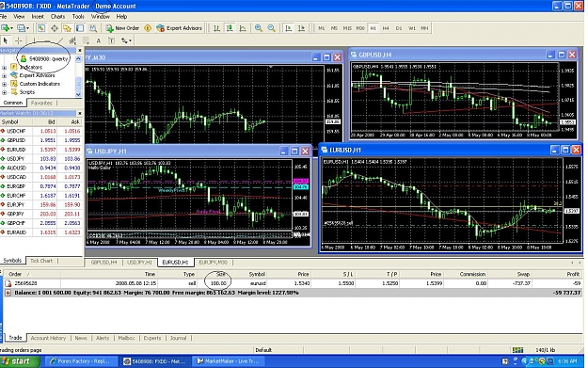The image size is (588, 368).
Task: Set timeframe to M15
Action: pyautogui.click(x=347, y=28)
